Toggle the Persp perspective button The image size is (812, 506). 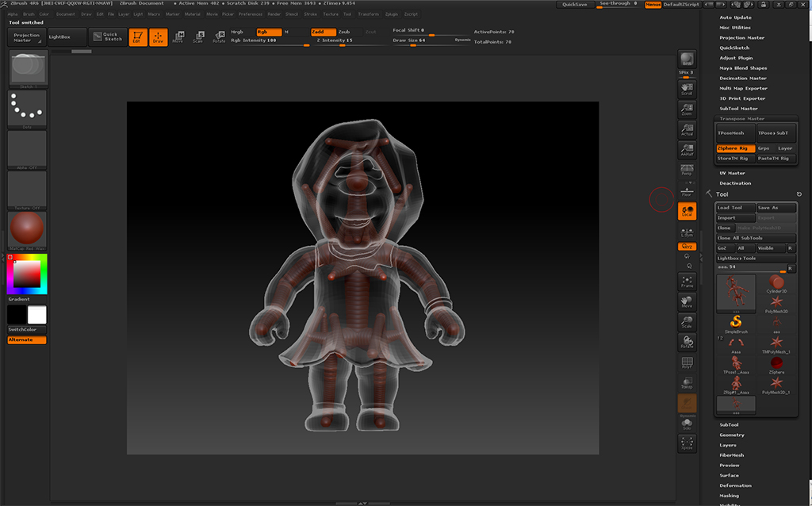click(x=687, y=171)
